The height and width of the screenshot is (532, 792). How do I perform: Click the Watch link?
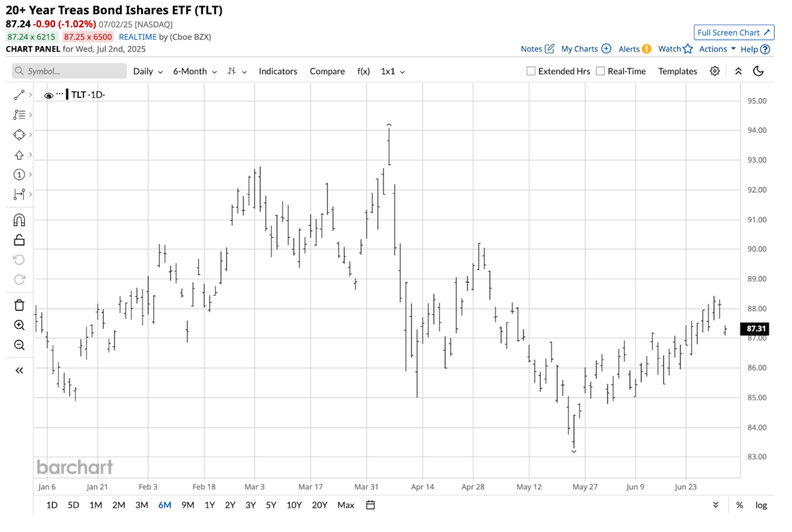pyautogui.click(x=669, y=49)
